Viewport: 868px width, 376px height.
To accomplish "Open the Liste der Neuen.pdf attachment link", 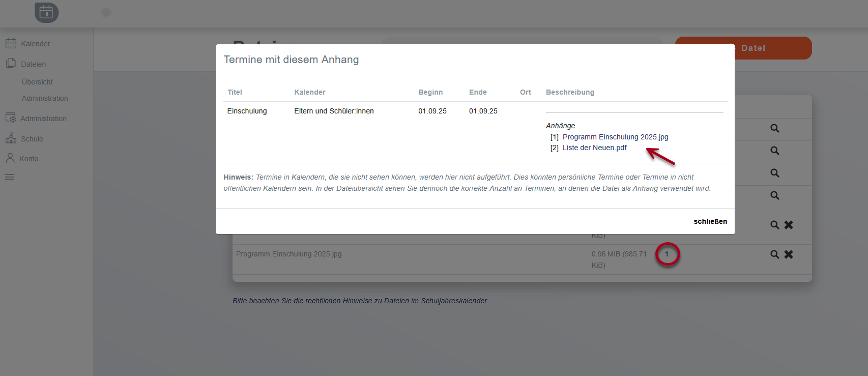I will (594, 148).
